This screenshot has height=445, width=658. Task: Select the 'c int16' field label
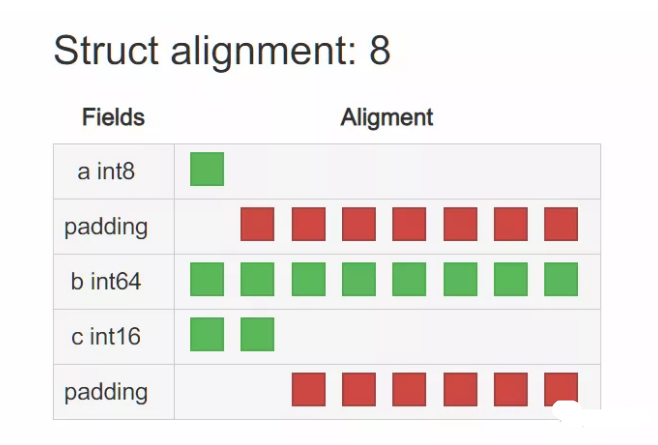[x=106, y=337]
